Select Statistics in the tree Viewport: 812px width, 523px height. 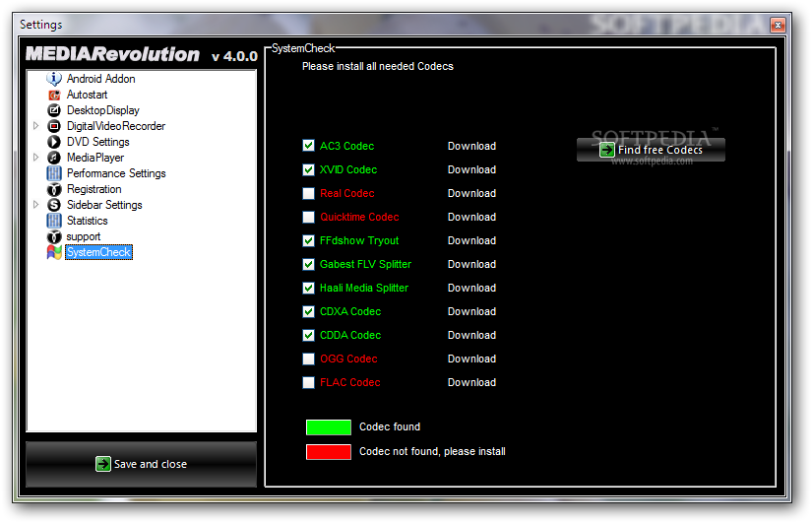87,221
